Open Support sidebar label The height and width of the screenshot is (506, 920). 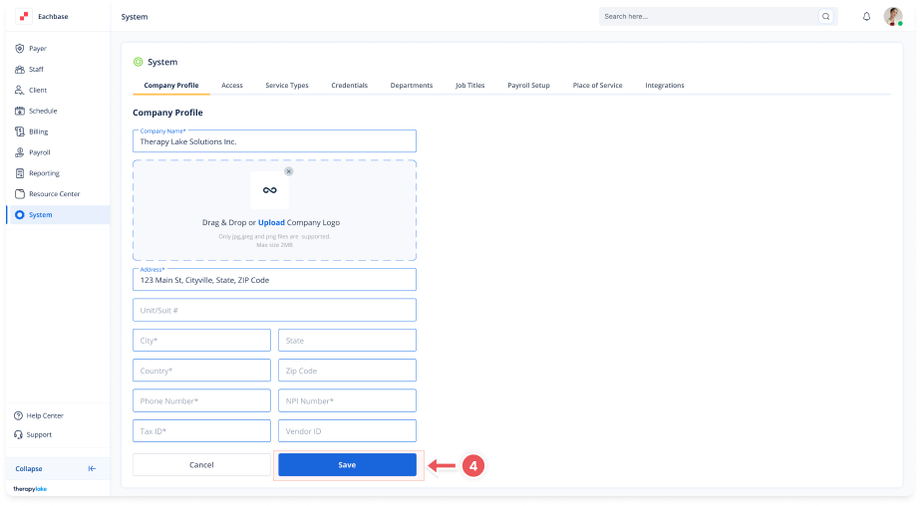(x=39, y=434)
